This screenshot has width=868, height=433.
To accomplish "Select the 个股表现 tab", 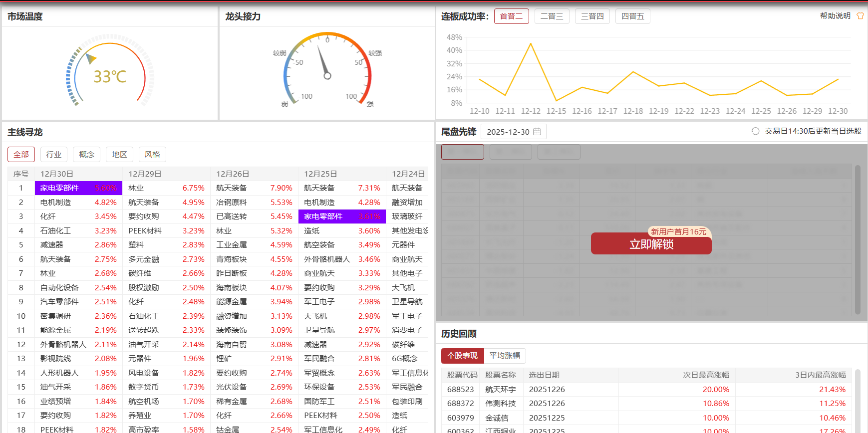I will [462, 356].
